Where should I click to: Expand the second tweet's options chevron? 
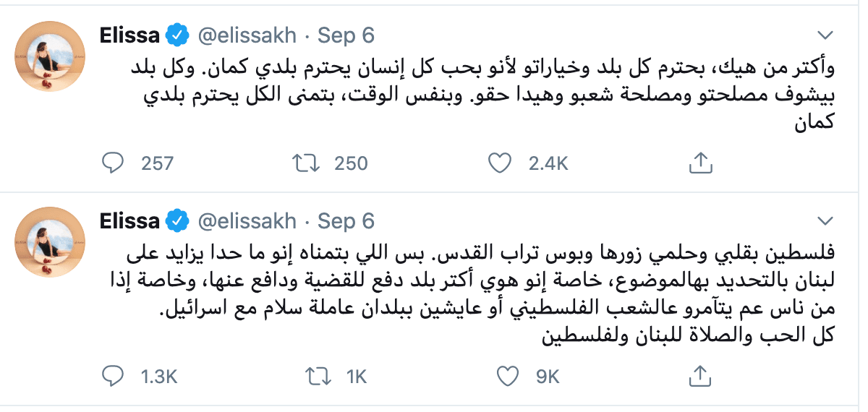825,220
